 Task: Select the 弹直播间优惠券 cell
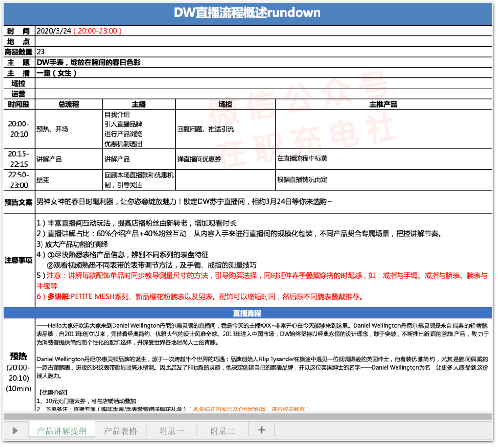click(x=225, y=159)
